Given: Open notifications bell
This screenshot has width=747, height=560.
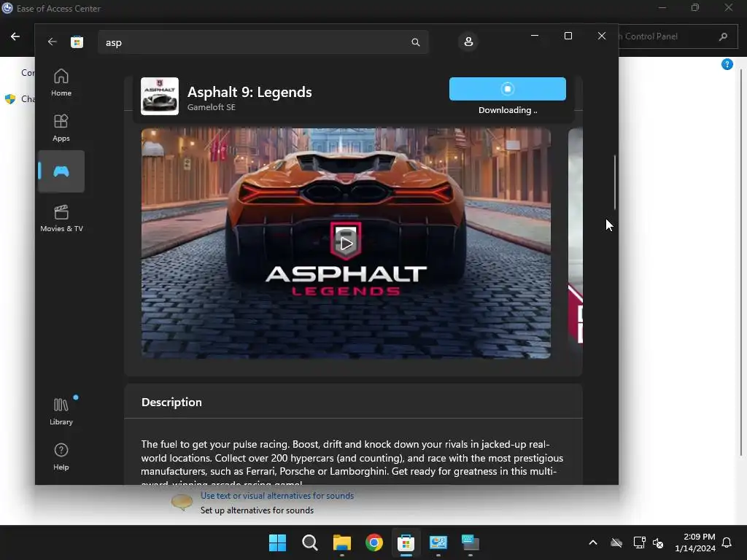Looking at the screenshot, I should (x=727, y=542).
